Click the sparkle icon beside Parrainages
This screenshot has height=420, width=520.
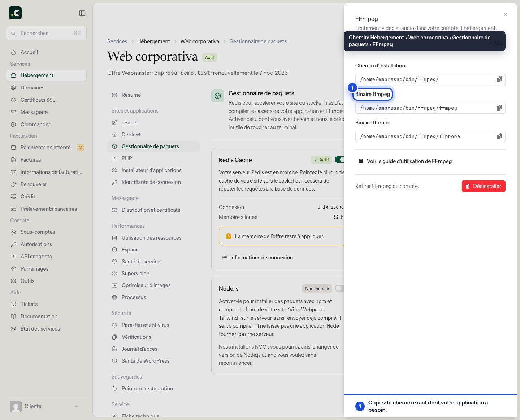pyautogui.click(x=13, y=269)
